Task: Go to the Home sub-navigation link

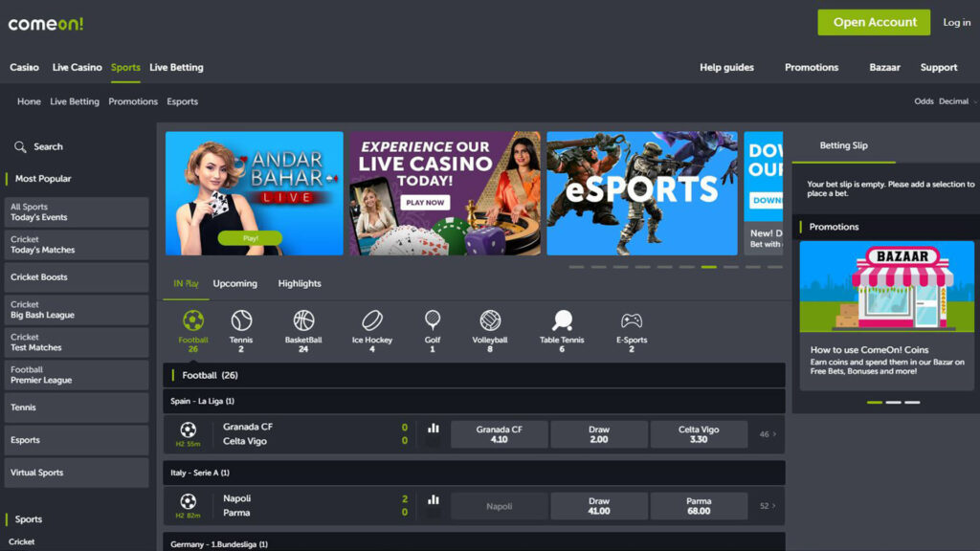Action: pyautogui.click(x=29, y=101)
